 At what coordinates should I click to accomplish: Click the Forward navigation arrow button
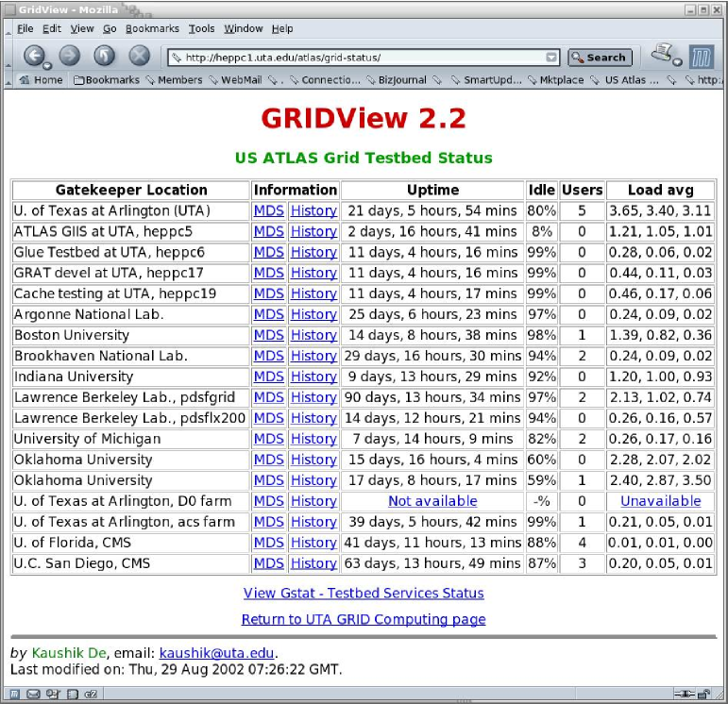[69, 56]
